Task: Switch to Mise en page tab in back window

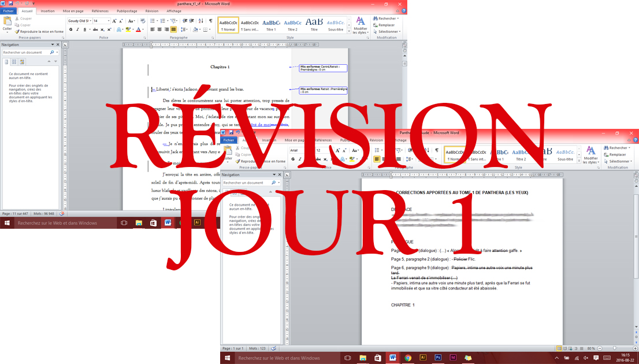Action: point(74,11)
